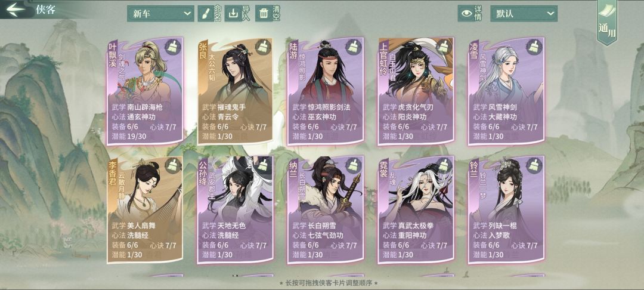
Task: Clear 上官虹伶 card with broom icon
Action: 444,48
